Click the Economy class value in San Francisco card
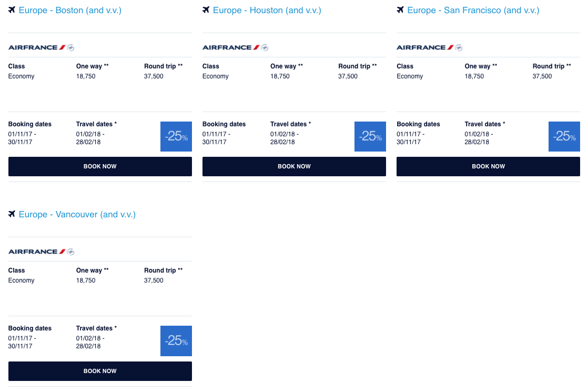Image resolution: width=588 pixels, height=392 pixels. point(410,76)
